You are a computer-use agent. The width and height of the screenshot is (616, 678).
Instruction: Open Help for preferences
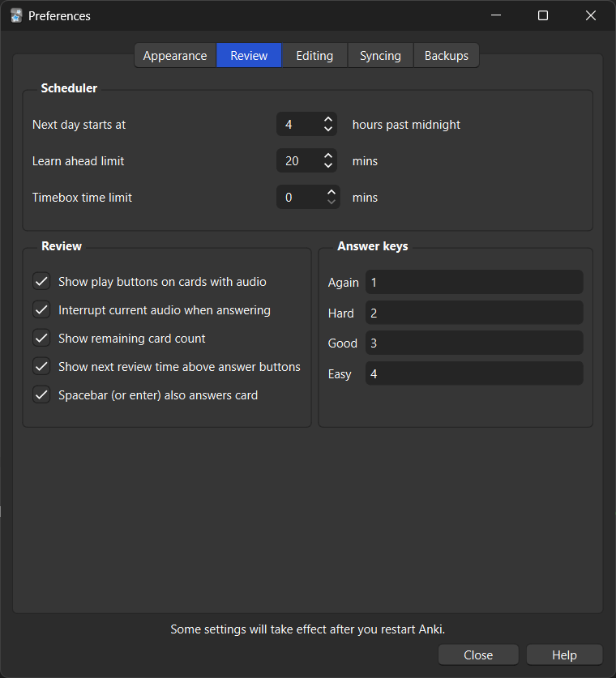(x=564, y=655)
